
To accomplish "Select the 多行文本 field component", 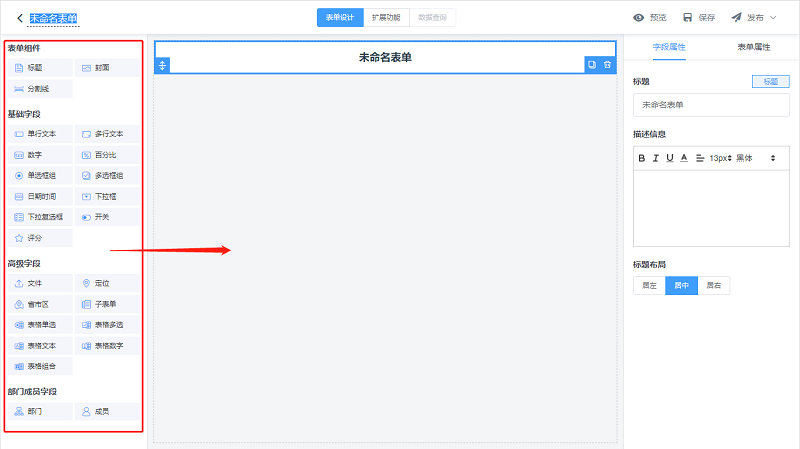I will (108, 134).
